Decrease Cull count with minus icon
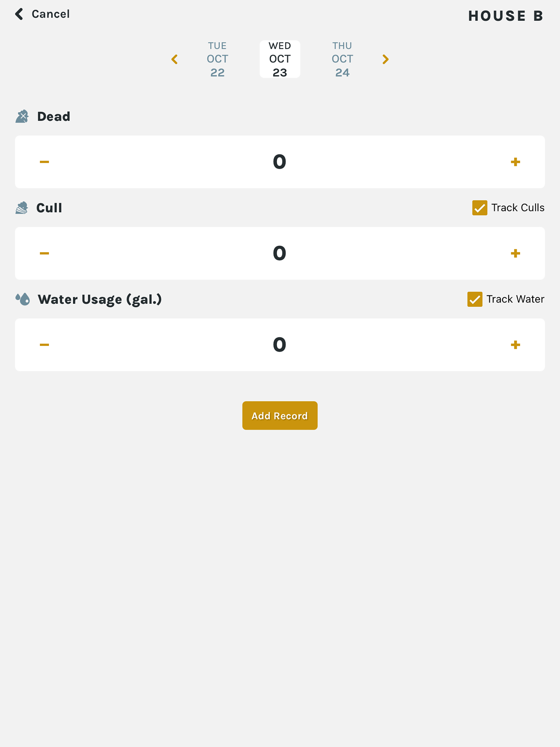This screenshot has height=747, width=560. pyautogui.click(x=44, y=253)
